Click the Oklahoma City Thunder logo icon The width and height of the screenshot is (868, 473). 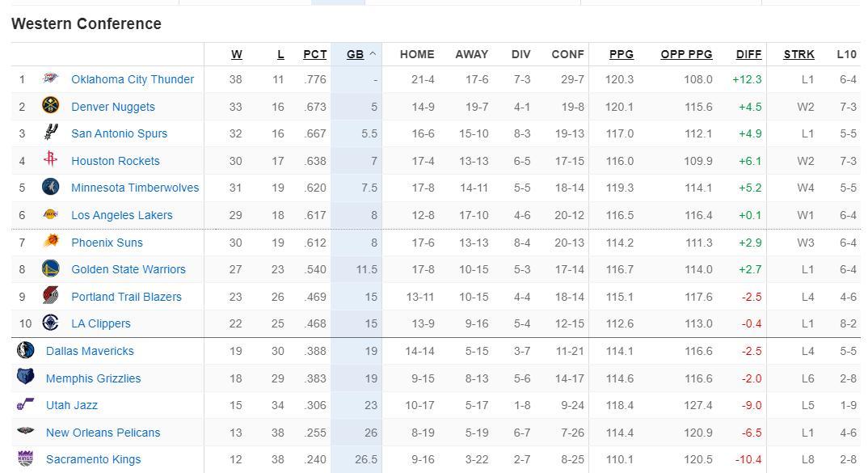[x=50, y=79]
